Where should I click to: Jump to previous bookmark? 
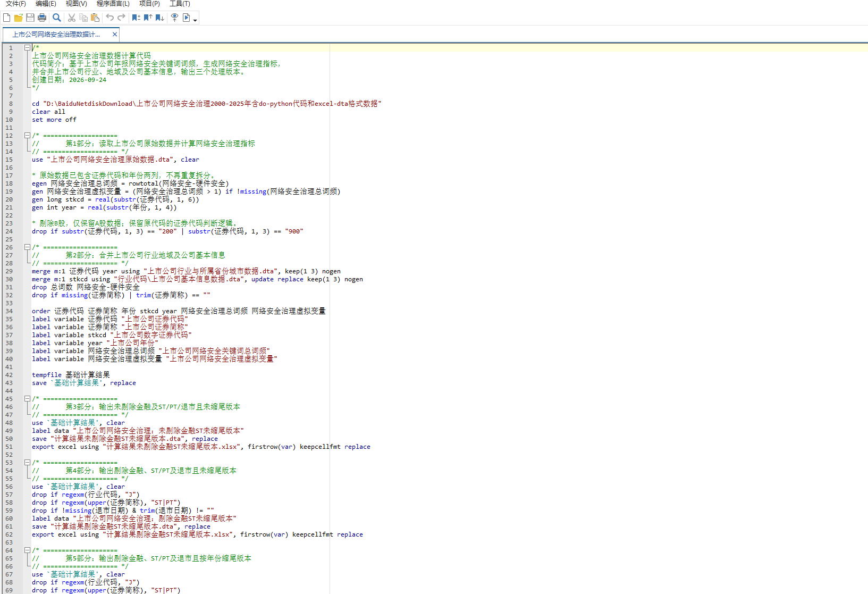pos(148,18)
